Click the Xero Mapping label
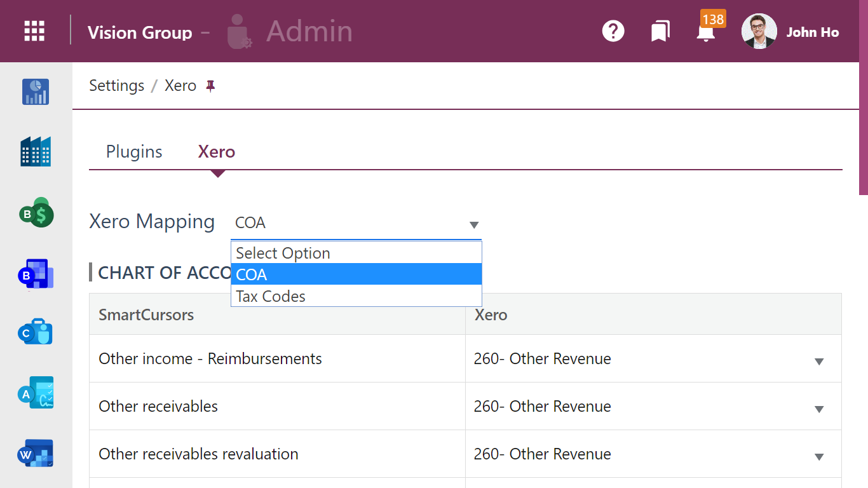This screenshot has width=868, height=488. point(152,222)
